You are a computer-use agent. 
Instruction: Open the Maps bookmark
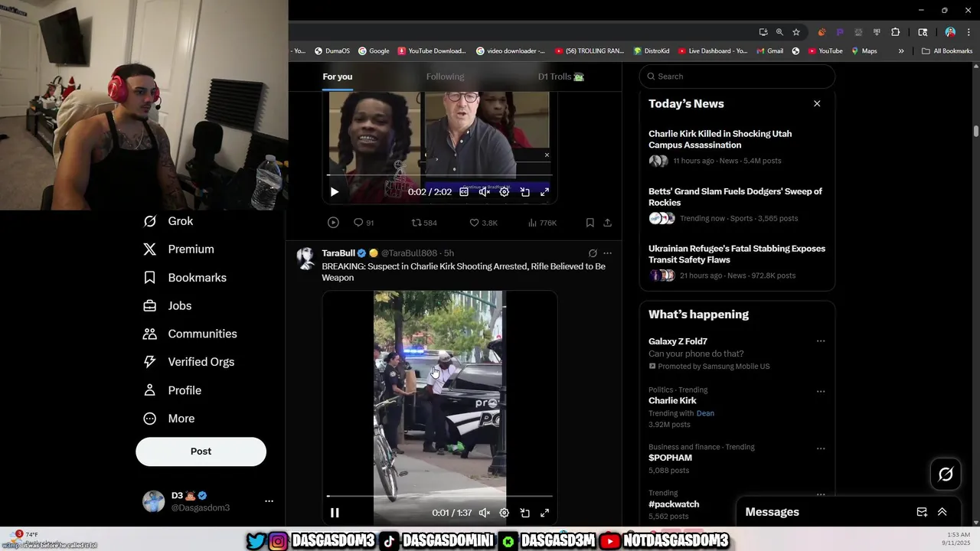point(864,51)
